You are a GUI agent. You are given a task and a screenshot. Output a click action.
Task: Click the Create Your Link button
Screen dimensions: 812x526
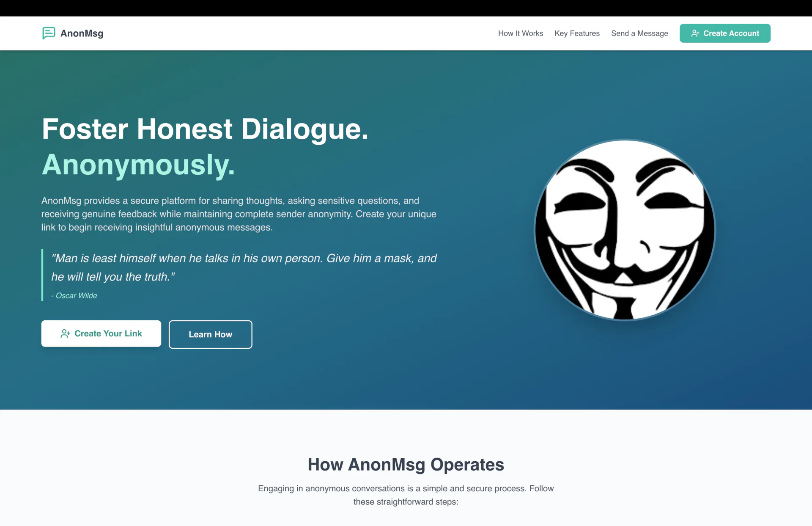(101, 333)
